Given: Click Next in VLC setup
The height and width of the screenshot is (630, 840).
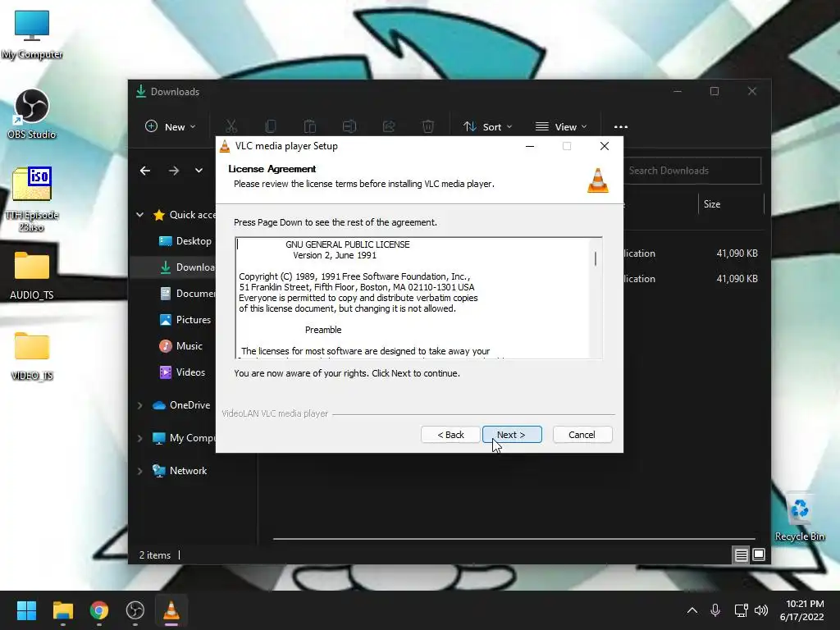Looking at the screenshot, I should coord(512,435).
